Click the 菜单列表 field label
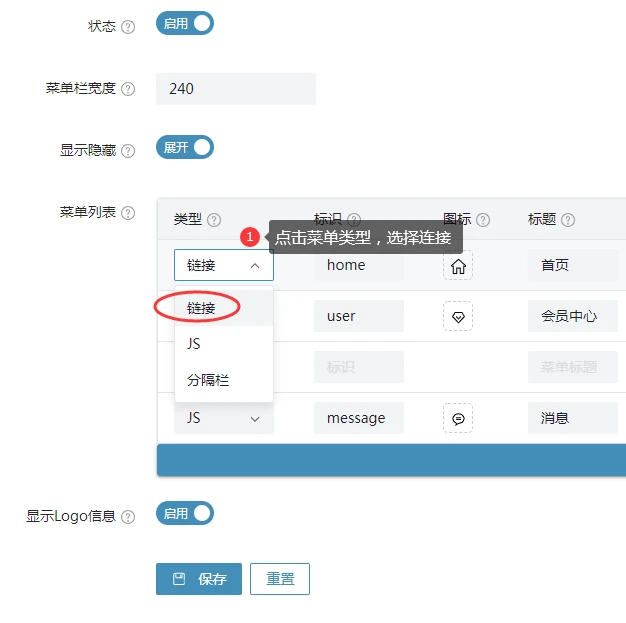 88,212
